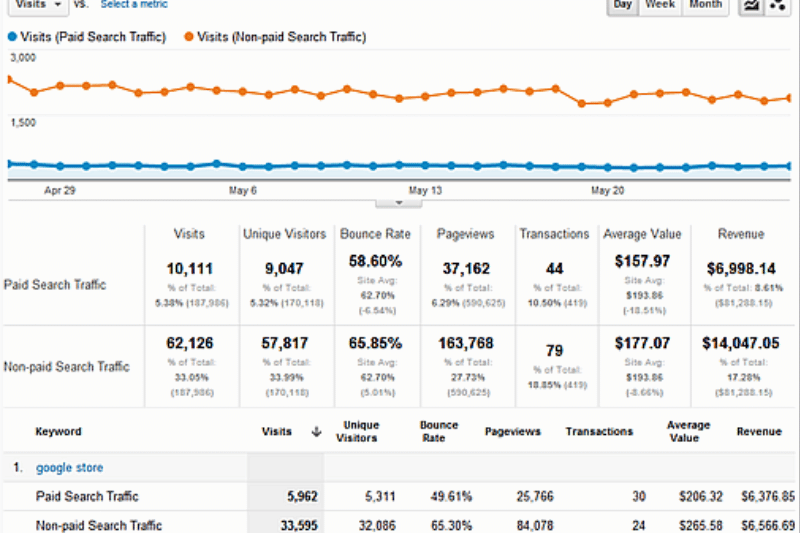This screenshot has height=533, width=800.
Task: Click google store non-paid visits 33,595
Action: coord(299,525)
